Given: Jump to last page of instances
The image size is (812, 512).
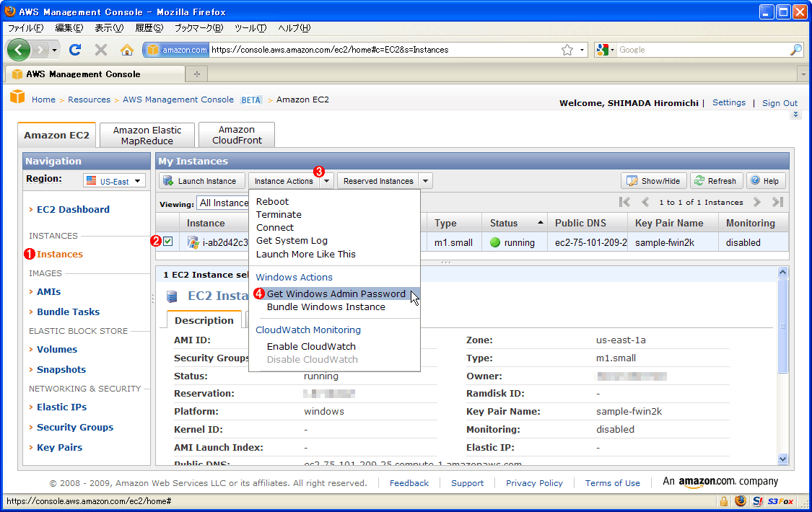Looking at the screenshot, I should point(777,202).
